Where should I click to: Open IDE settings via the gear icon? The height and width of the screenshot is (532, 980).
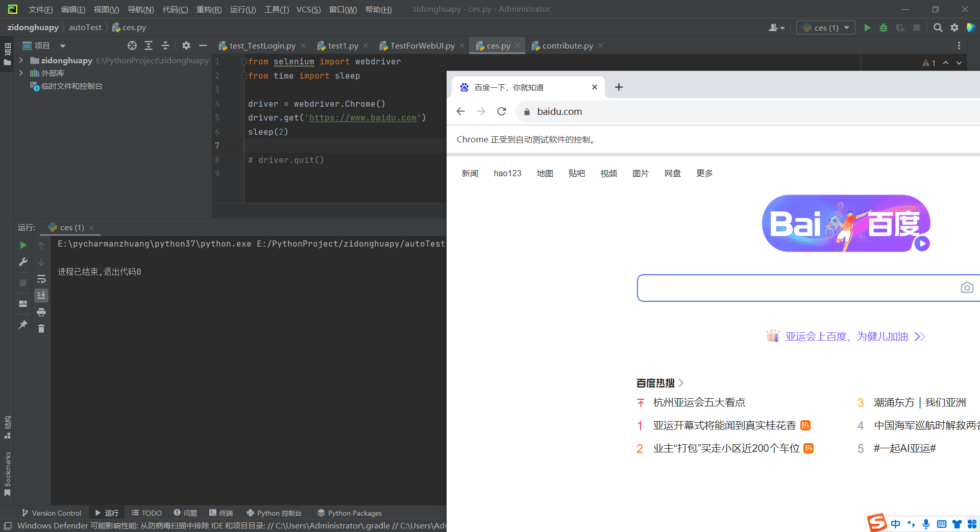coord(954,28)
